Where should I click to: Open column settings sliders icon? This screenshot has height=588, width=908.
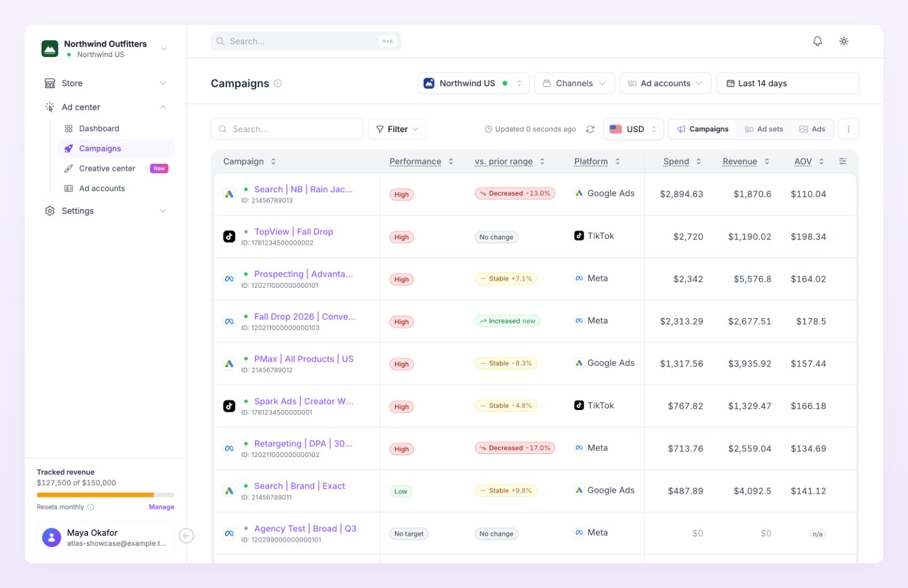click(x=842, y=161)
